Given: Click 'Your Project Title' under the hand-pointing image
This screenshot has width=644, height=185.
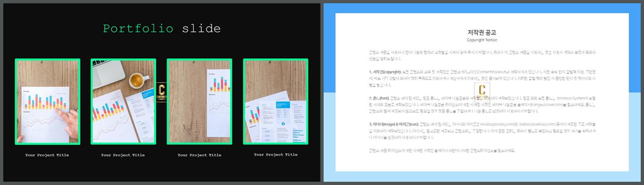Looking at the screenshot, I should (47, 155).
